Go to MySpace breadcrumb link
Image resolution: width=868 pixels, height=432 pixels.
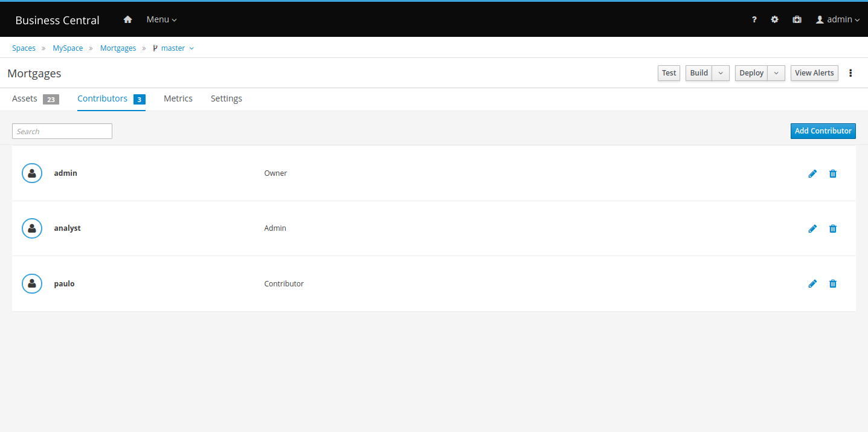[68, 48]
